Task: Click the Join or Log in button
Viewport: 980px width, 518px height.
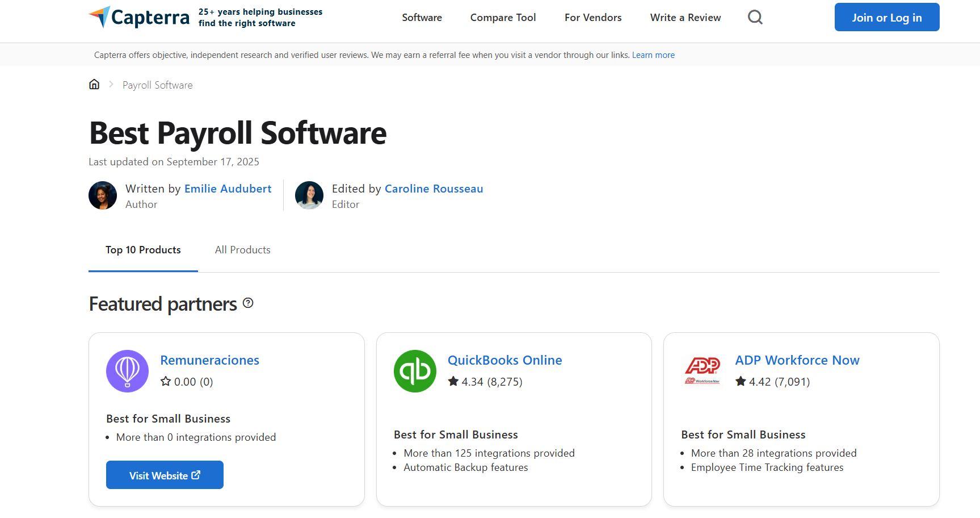Action: pos(886,17)
